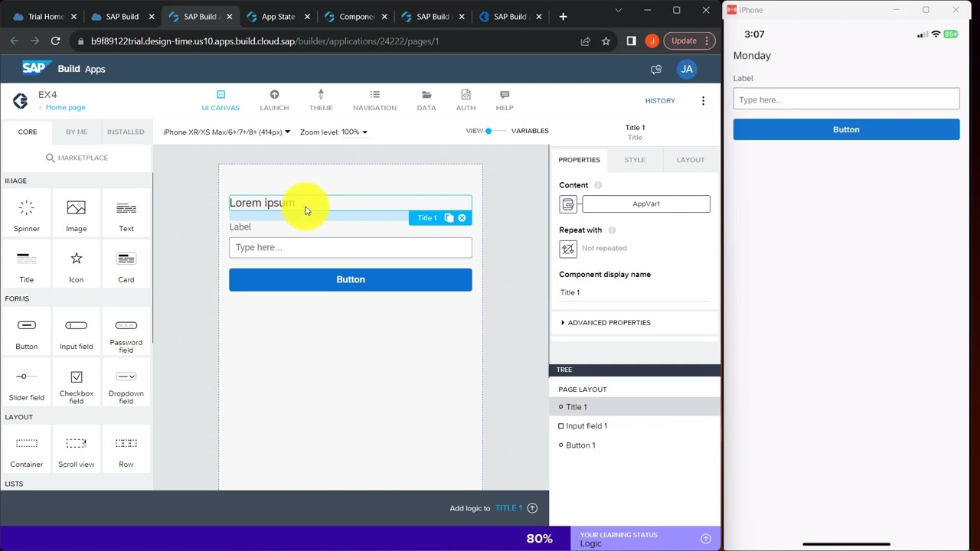Click the Type here field in iPhone window

tap(846, 99)
